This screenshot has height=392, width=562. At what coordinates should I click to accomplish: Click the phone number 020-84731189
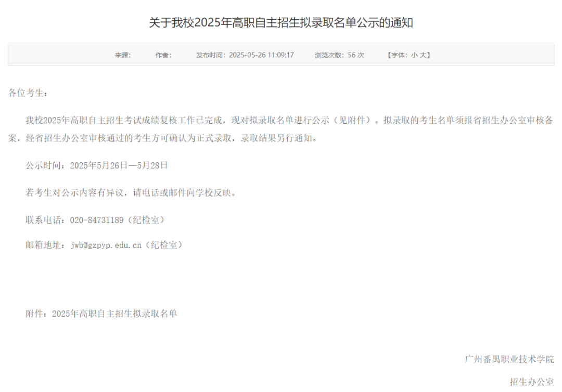click(x=97, y=220)
